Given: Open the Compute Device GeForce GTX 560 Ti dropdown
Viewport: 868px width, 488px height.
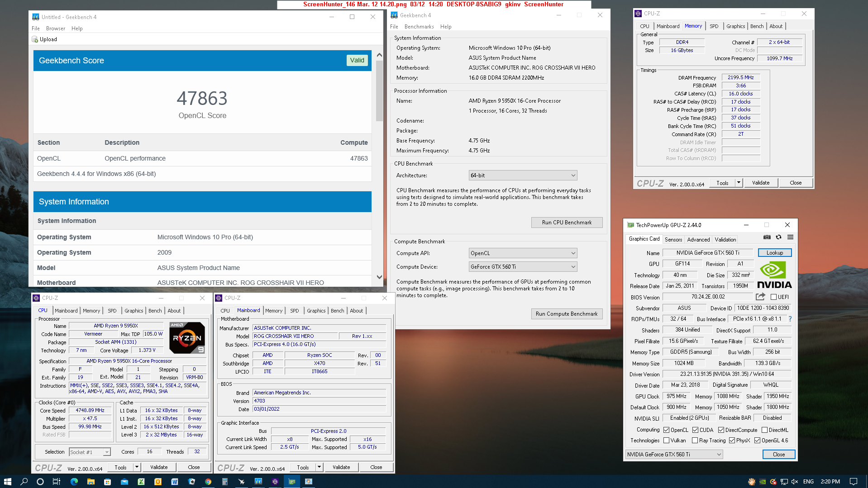Looking at the screenshot, I should click(x=523, y=267).
